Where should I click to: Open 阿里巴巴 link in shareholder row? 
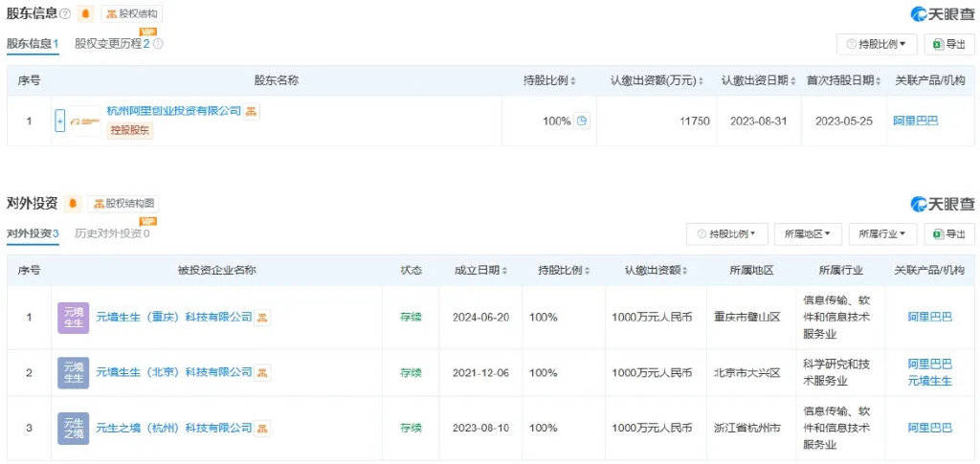(915, 122)
